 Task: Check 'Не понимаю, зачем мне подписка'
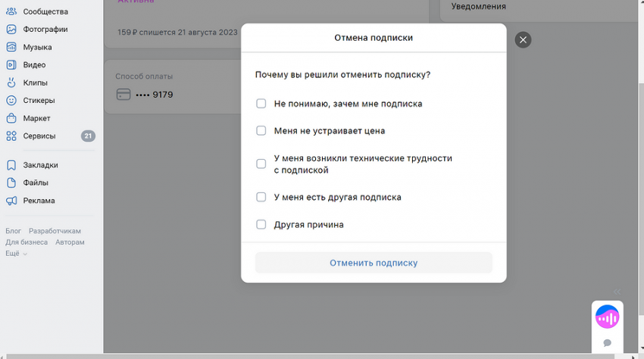point(261,104)
